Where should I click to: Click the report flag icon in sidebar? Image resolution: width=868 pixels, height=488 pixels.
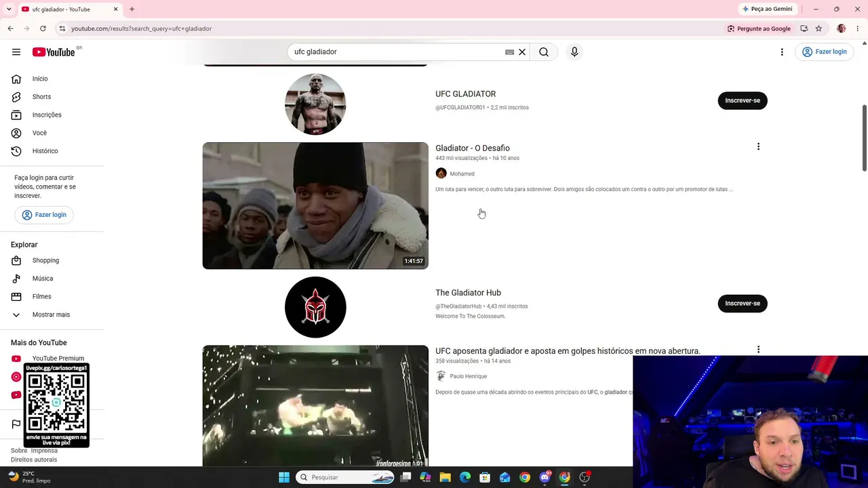point(16,424)
